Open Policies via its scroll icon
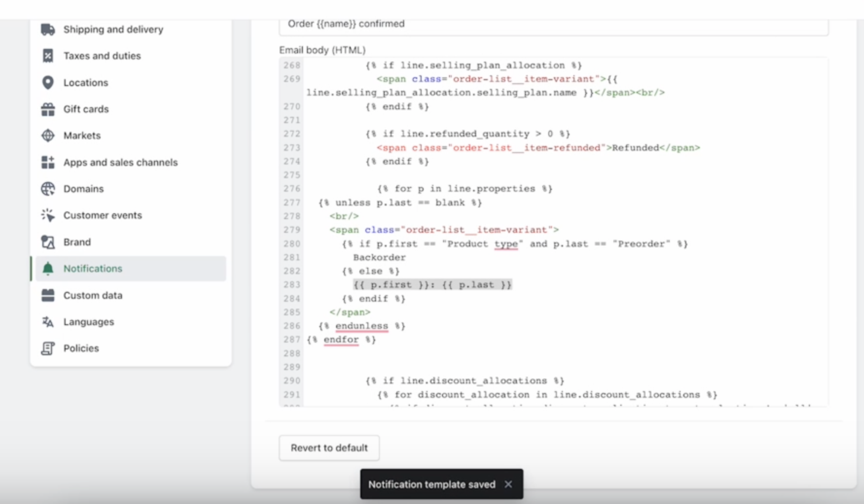Image resolution: width=864 pixels, height=504 pixels. [x=48, y=348]
